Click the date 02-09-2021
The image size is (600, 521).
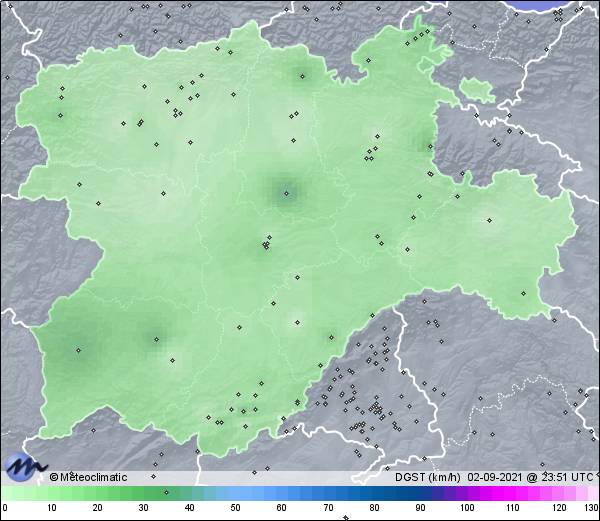[x=494, y=477]
